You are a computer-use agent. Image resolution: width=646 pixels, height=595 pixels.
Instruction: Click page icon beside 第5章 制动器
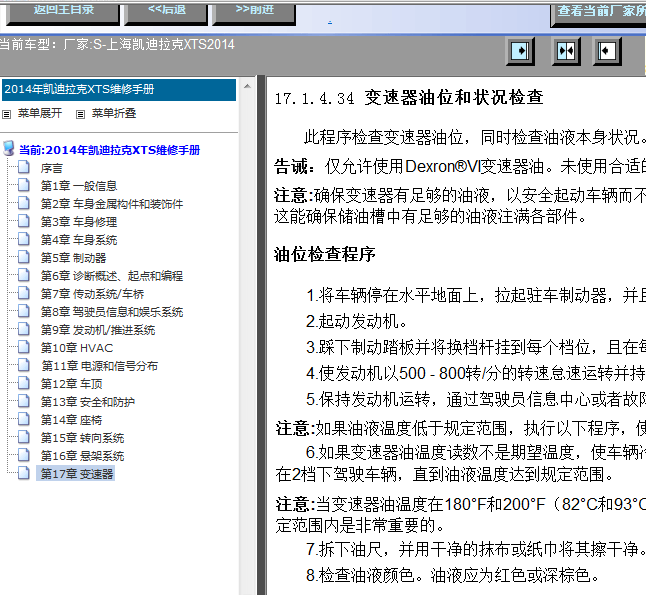coord(24,257)
